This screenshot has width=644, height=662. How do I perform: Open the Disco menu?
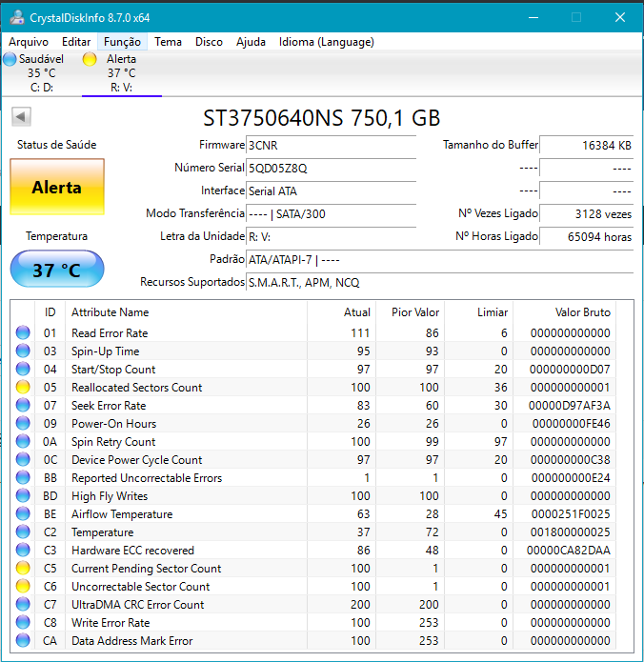point(209,42)
